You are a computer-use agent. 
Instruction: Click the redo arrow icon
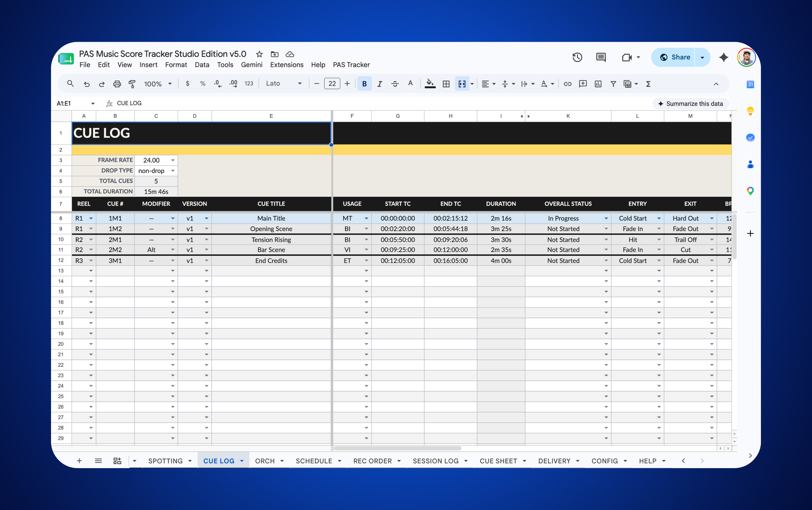101,84
